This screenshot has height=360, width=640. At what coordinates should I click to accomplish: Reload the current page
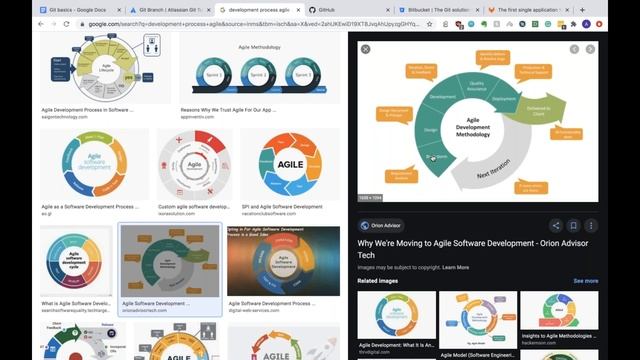coord(67,24)
